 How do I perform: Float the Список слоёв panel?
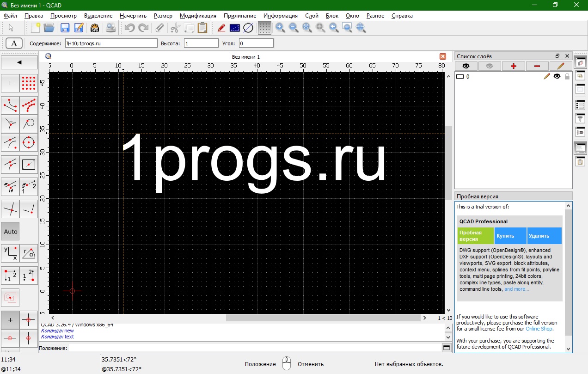tap(557, 56)
